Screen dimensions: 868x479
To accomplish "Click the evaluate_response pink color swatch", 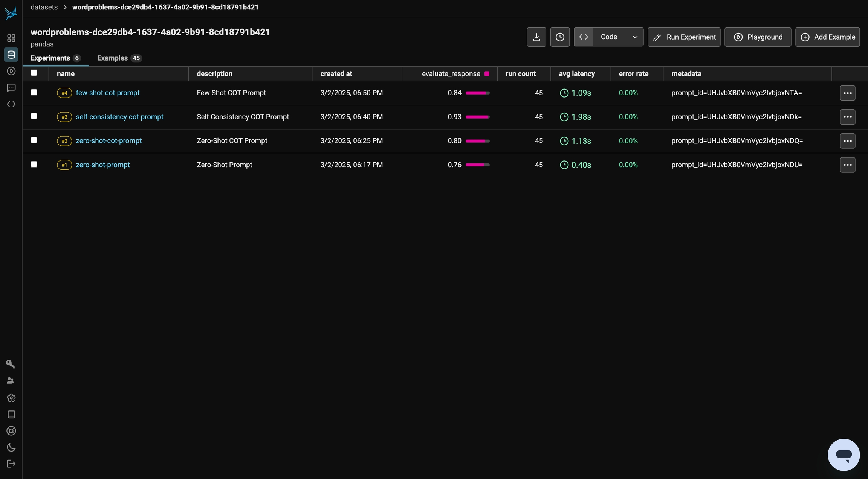I will [x=487, y=74].
